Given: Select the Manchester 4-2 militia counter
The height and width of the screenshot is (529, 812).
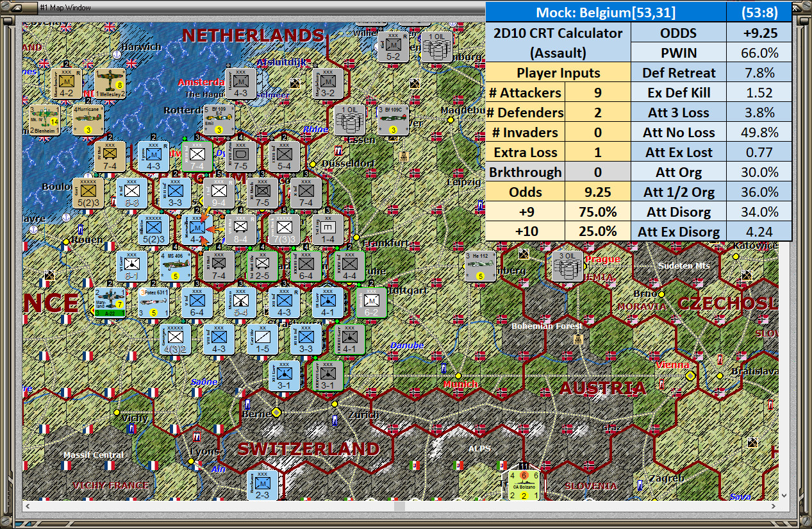Looking at the screenshot, I should (x=67, y=84).
